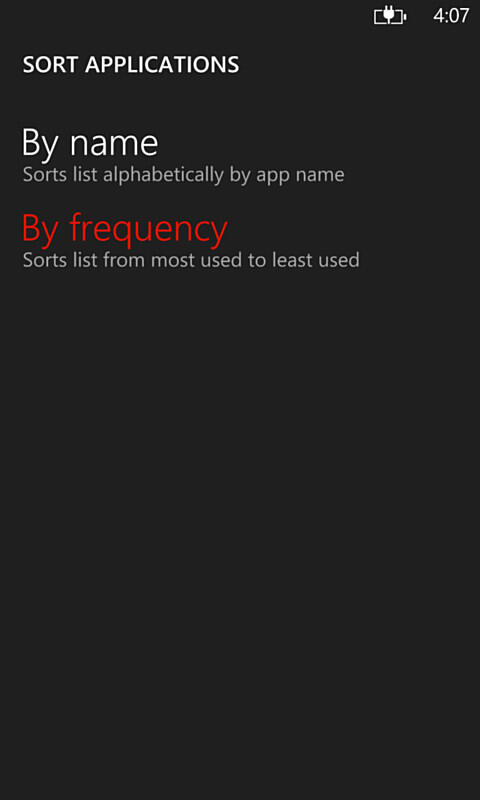Tap the word 'alphabetically' in description
Viewport: 480px width, 800px height.
pos(164,175)
